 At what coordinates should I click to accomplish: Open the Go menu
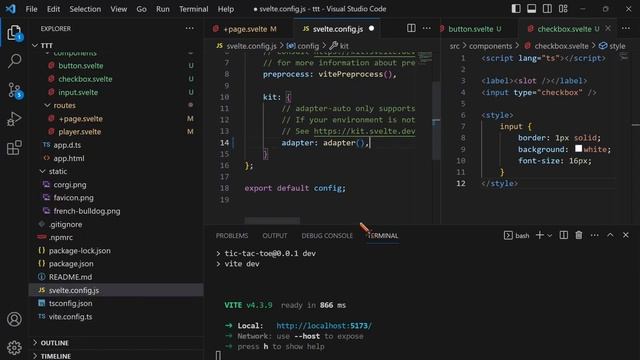click(141, 9)
